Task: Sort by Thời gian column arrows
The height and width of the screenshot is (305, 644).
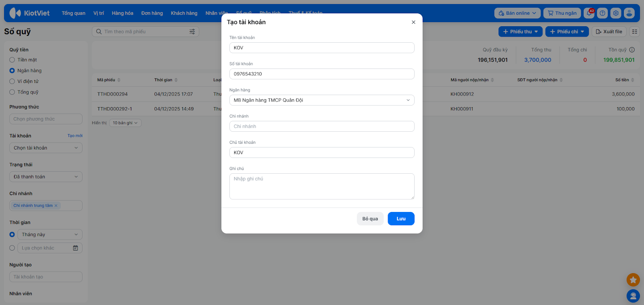Action: pyautogui.click(x=176, y=80)
